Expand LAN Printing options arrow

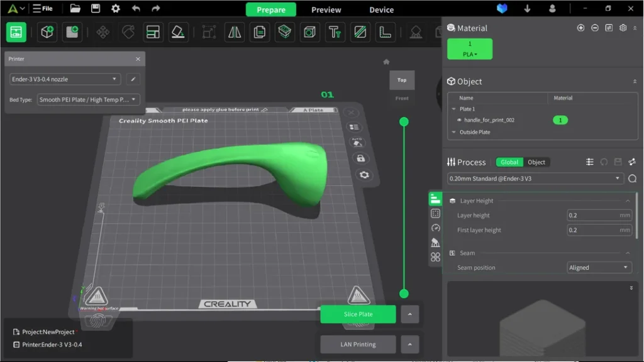pyautogui.click(x=409, y=344)
